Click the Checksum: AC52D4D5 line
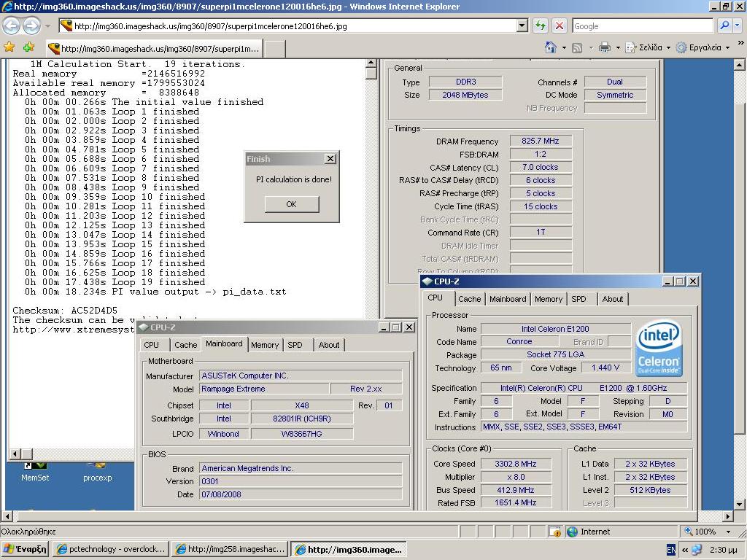Screen dimensions: 747x560 65,311
